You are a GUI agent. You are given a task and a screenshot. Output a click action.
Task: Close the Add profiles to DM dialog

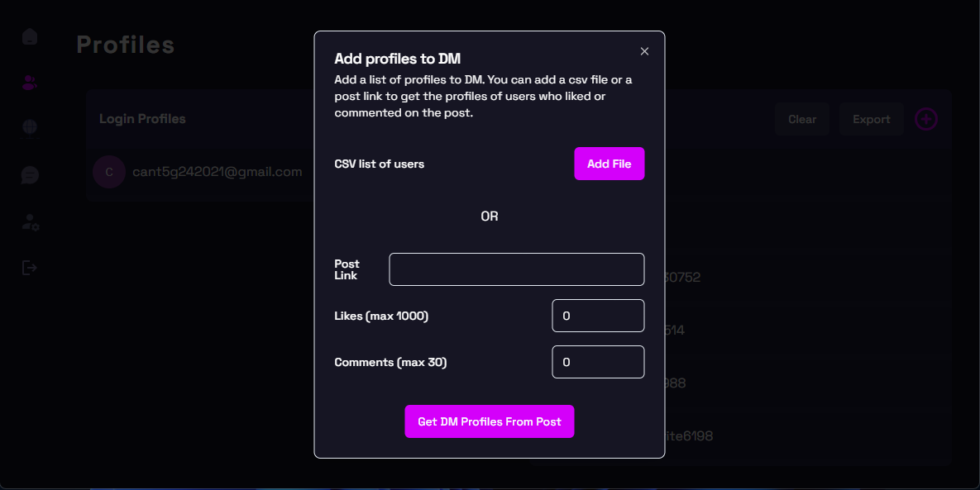coord(644,51)
